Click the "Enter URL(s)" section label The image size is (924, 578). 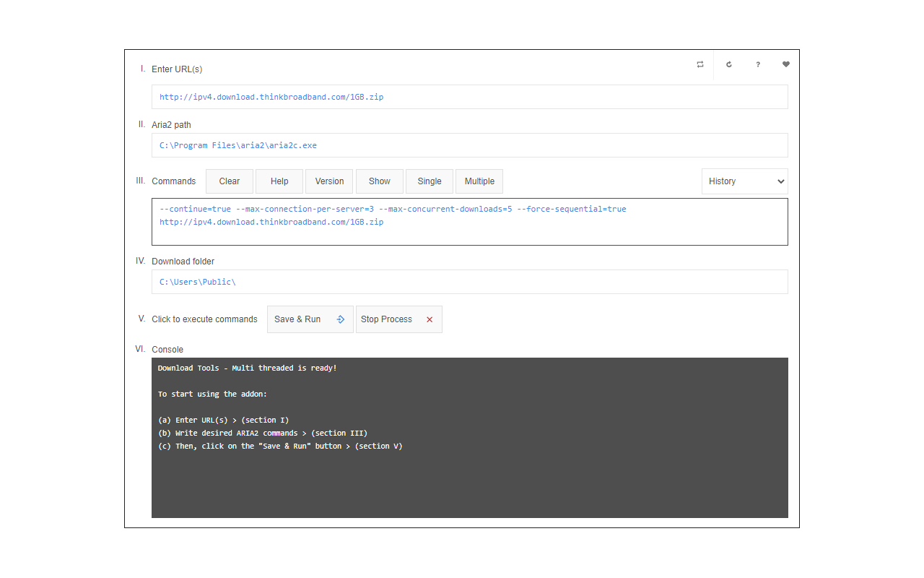pyautogui.click(x=177, y=69)
